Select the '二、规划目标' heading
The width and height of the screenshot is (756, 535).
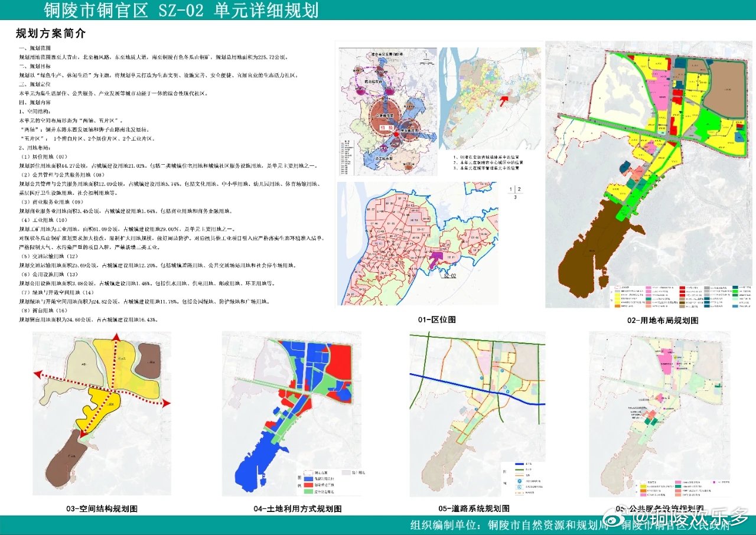36,67
